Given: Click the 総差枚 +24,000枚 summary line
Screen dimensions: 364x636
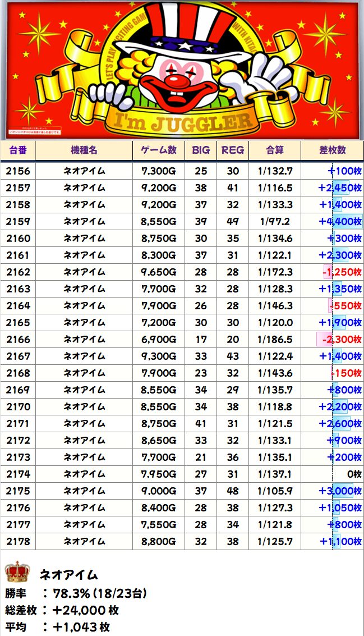Looking at the screenshot, I should 63,610.
